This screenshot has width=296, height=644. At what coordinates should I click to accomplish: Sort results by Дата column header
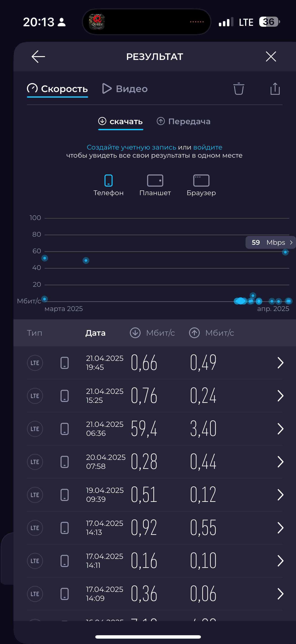(95, 333)
